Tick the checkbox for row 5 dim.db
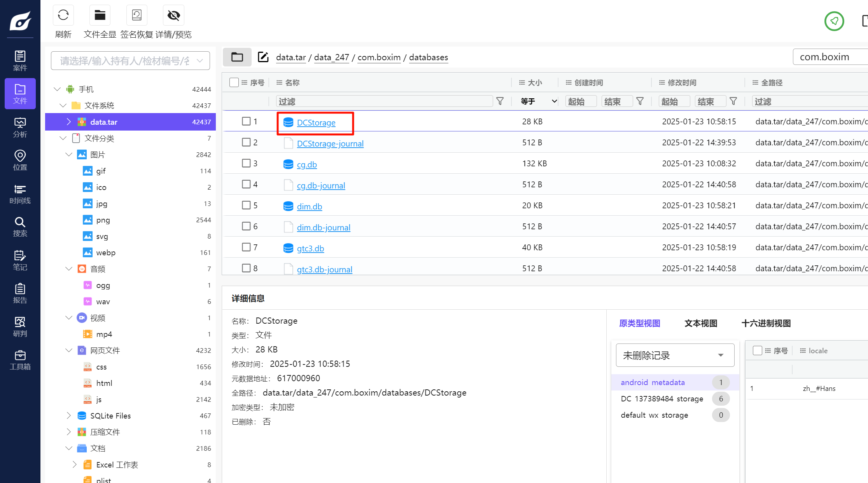 pyautogui.click(x=246, y=205)
